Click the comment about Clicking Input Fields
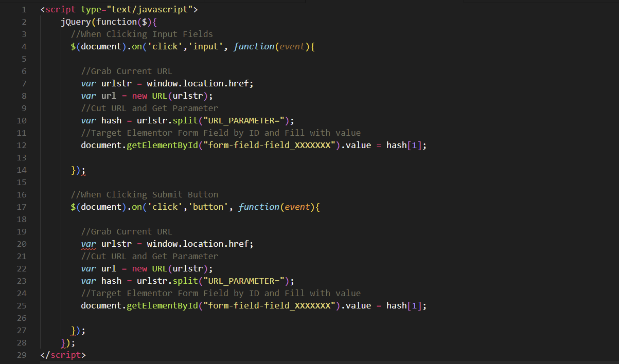Screen dimensions: 619x364 point(142,34)
